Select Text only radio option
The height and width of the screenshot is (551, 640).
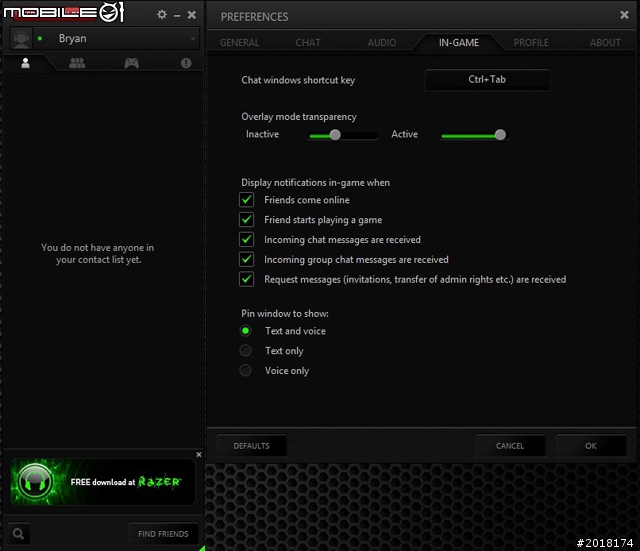click(x=245, y=351)
